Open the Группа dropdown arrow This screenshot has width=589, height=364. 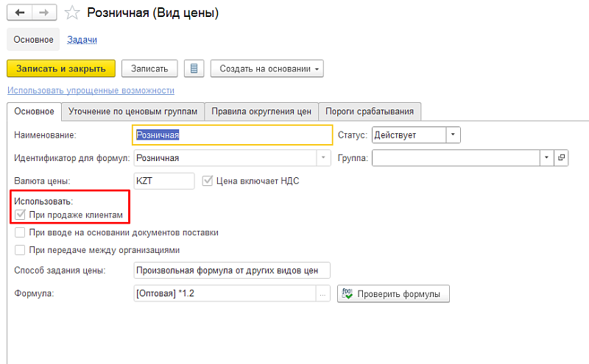click(x=546, y=157)
